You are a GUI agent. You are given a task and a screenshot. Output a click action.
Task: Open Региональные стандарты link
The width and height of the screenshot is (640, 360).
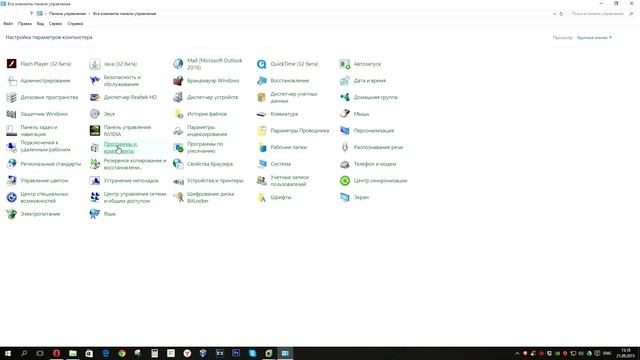[x=51, y=164]
